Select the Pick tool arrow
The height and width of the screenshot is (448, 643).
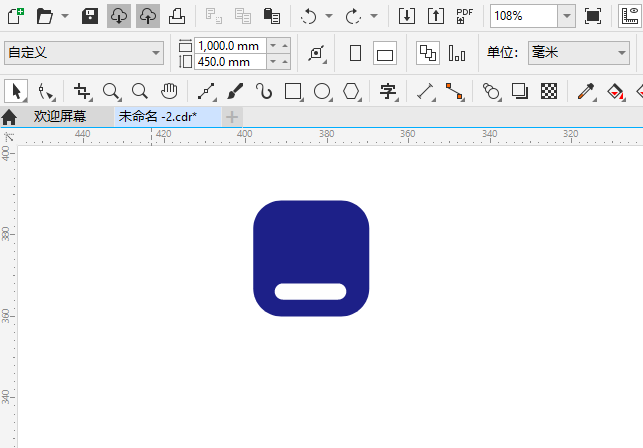[x=16, y=91]
